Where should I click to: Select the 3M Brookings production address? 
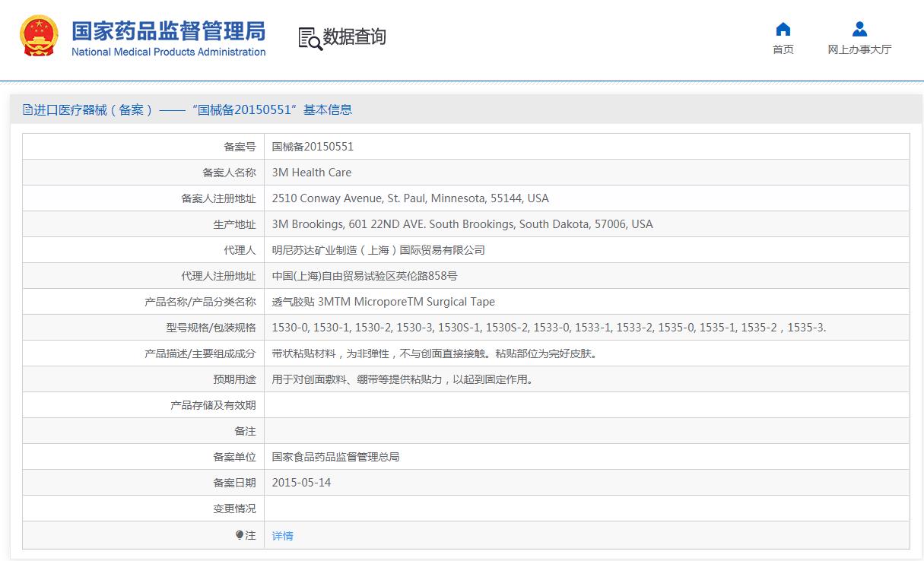(x=462, y=224)
